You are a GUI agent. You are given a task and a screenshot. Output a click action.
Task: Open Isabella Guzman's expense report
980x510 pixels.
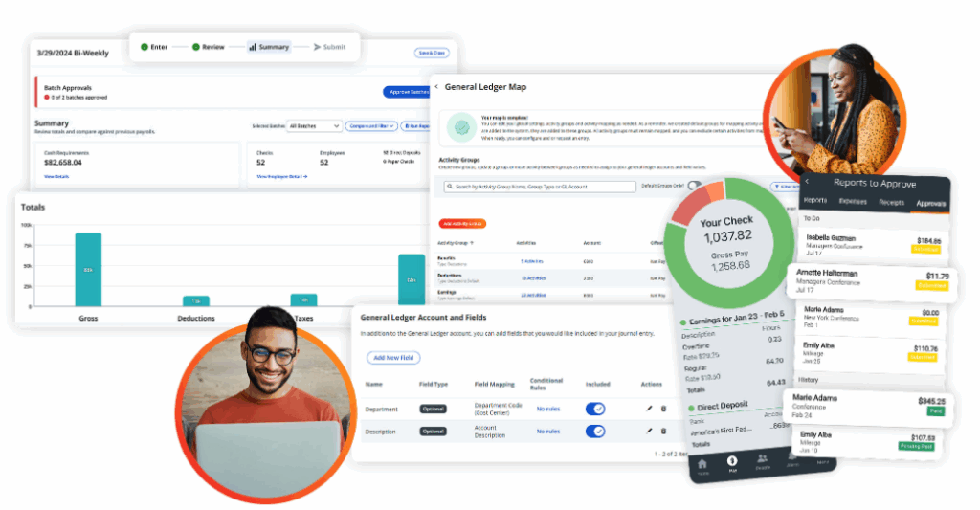tap(872, 244)
